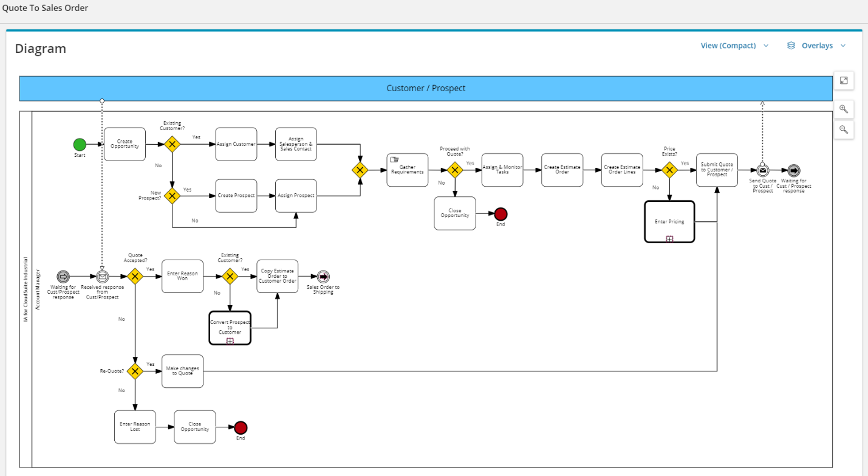Screen dimensions: 868x476
Task: Select the Create Opportunity task box
Action: [x=125, y=144]
